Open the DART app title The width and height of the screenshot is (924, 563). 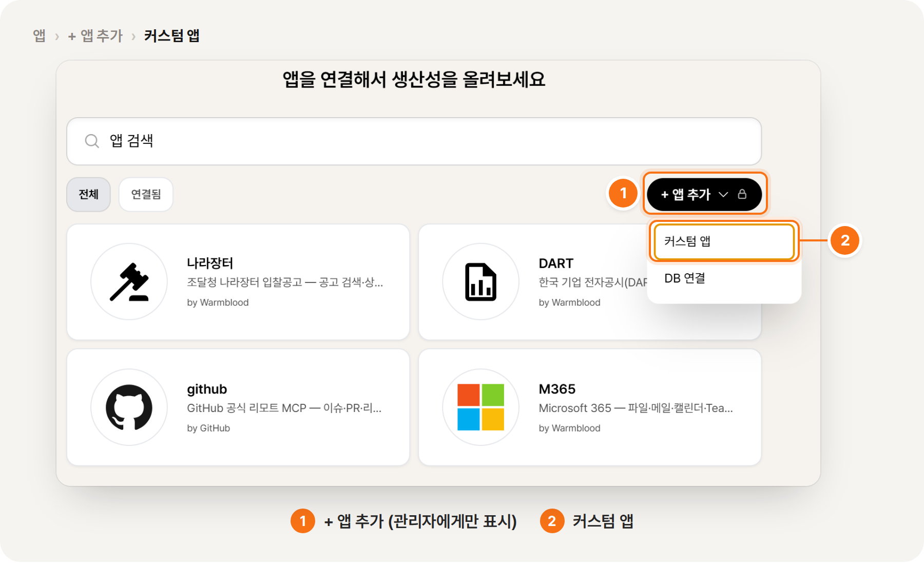click(x=556, y=263)
